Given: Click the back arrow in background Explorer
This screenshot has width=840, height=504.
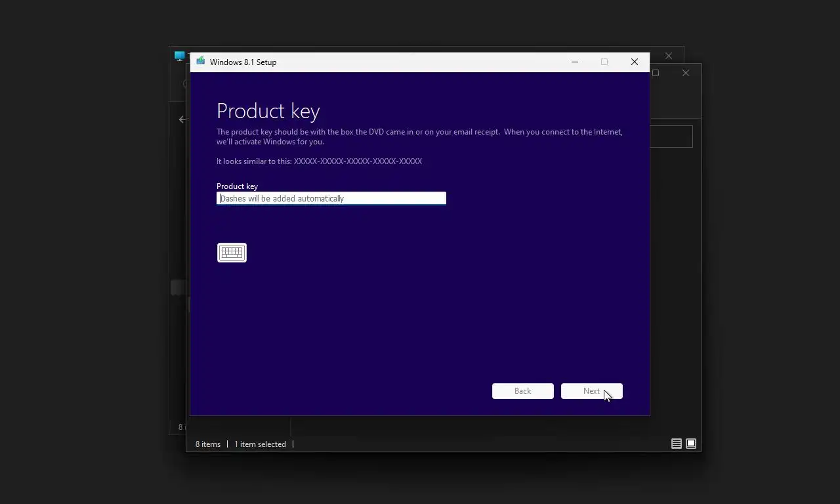Looking at the screenshot, I should [x=182, y=119].
